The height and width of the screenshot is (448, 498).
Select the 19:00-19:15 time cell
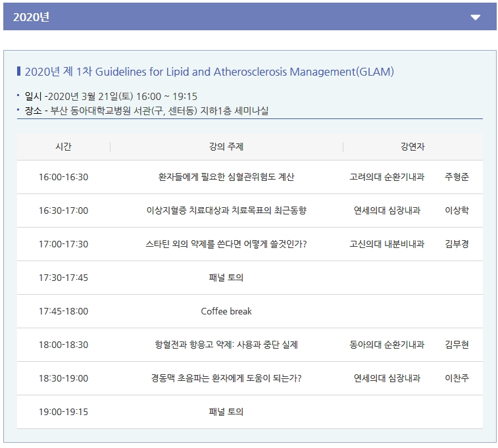pos(63,412)
